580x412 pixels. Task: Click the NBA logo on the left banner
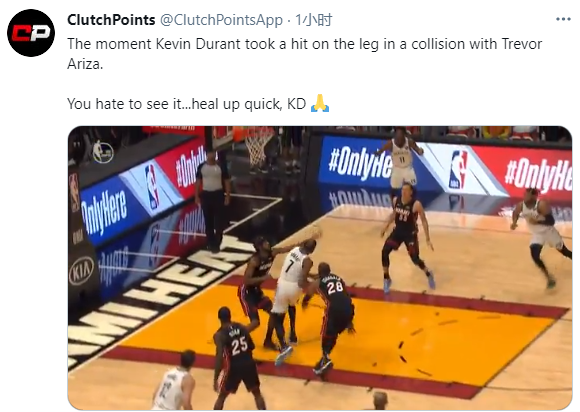(152, 186)
